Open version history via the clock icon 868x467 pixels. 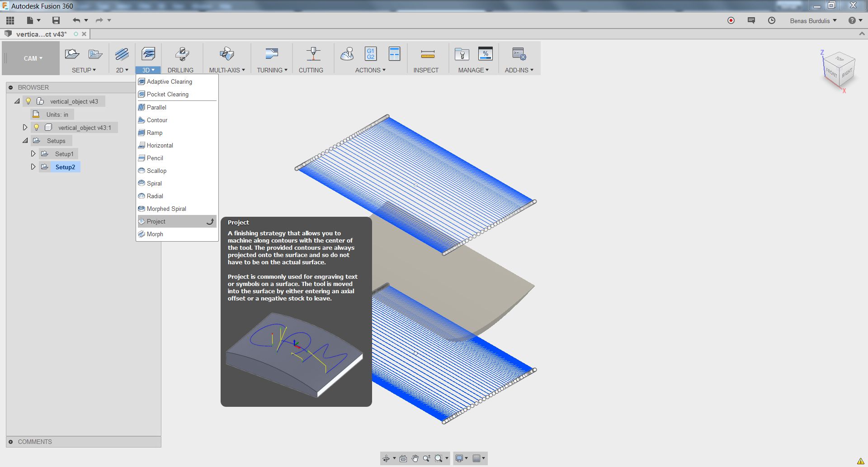click(772, 20)
